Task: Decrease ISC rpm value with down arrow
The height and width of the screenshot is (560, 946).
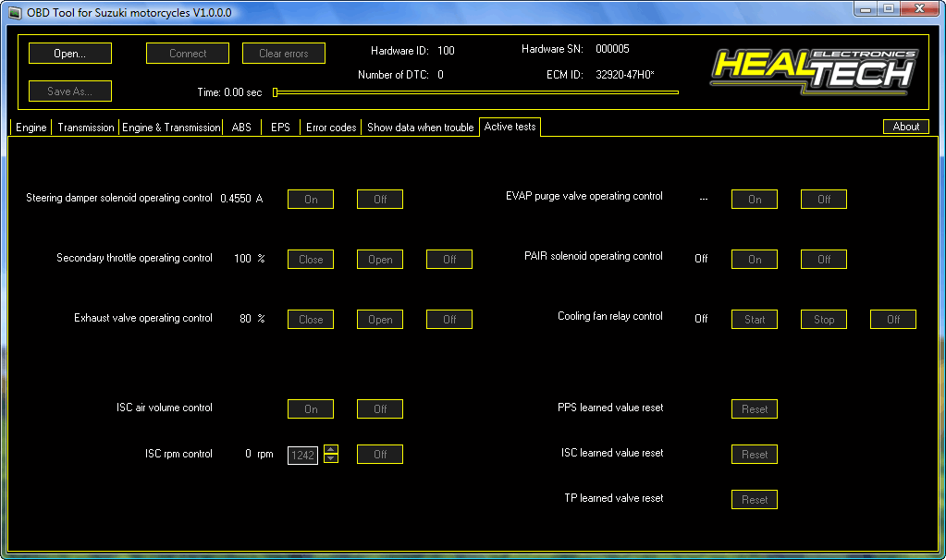Action: coord(331,458)
